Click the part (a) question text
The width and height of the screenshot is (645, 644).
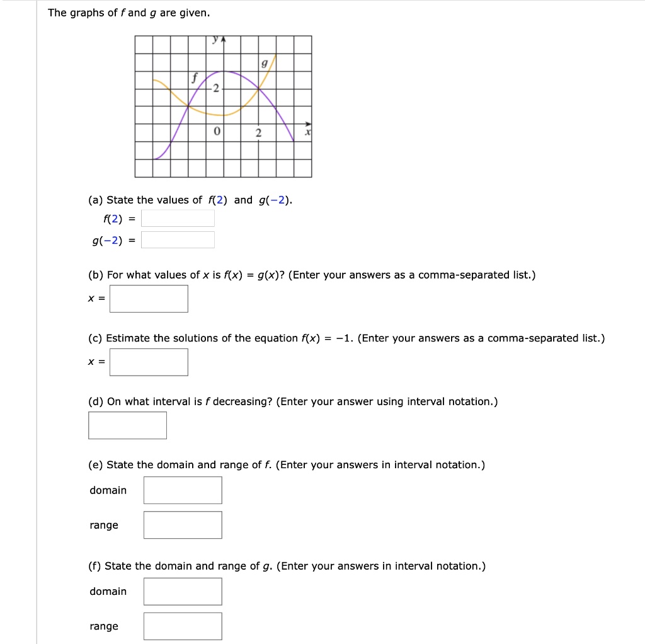(x=189, y=199)
